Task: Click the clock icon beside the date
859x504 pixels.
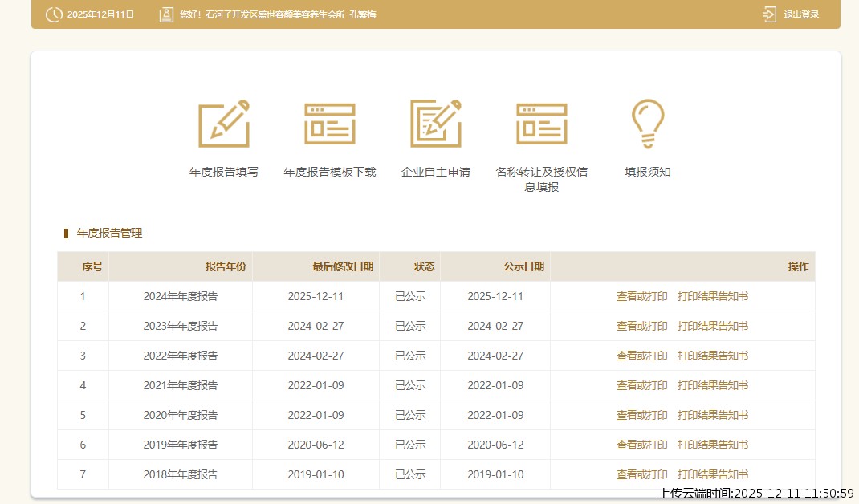Action: (x=54, y=14)
